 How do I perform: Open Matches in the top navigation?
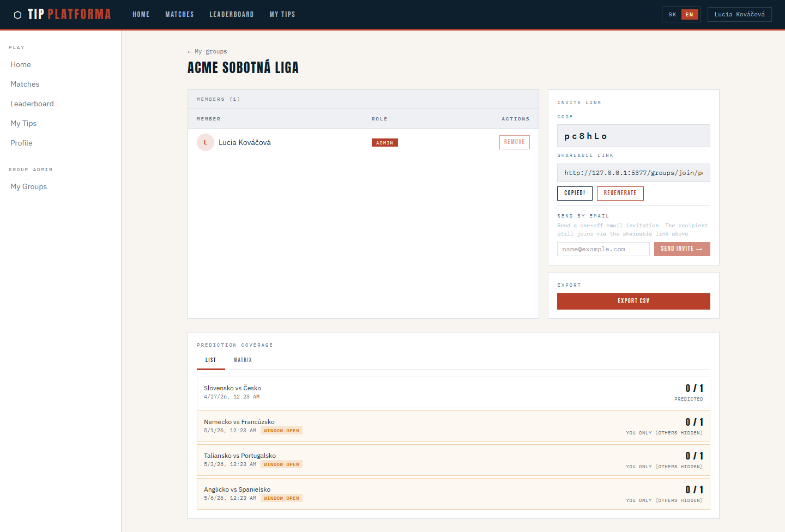point(179,15)
